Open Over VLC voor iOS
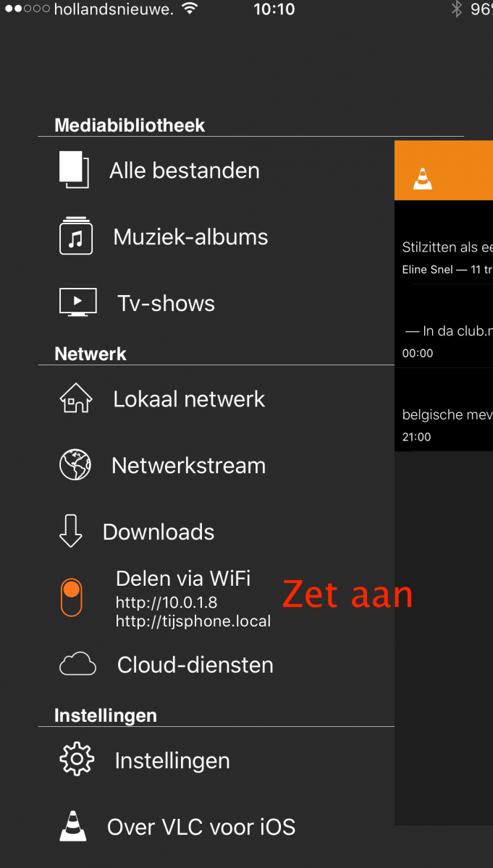 point(201,827)
